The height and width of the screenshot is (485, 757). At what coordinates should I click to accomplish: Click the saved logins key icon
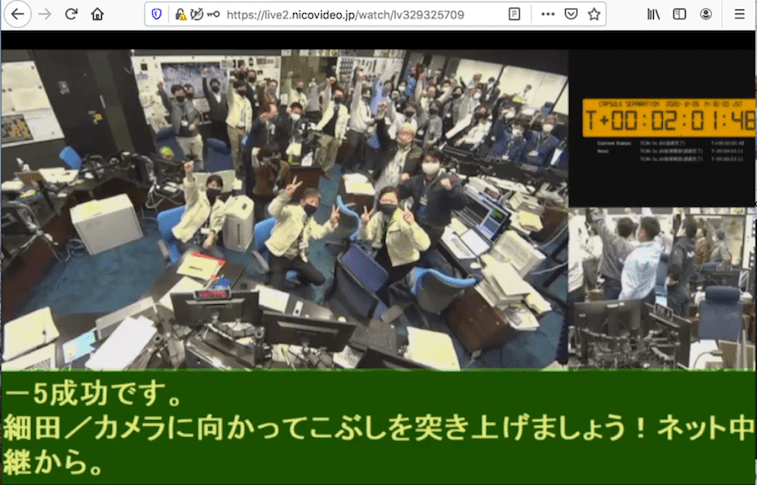[x=213, y=14]
